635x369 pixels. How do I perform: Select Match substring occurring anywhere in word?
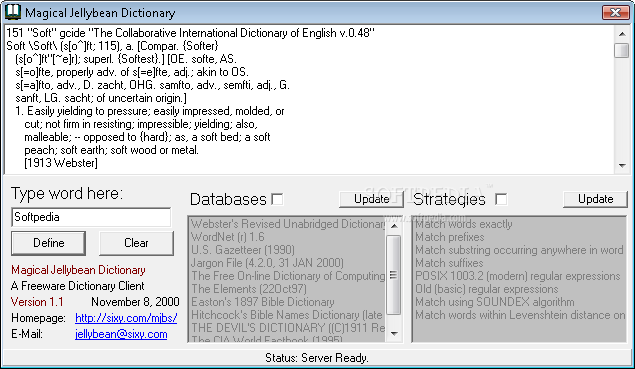(519, 250)
